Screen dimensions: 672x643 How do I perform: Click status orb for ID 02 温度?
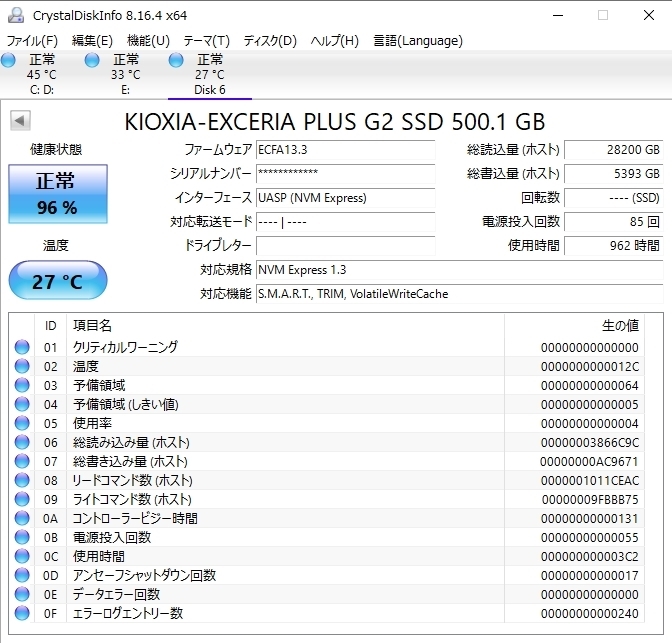pyautogui.click(x=22, y=366)
